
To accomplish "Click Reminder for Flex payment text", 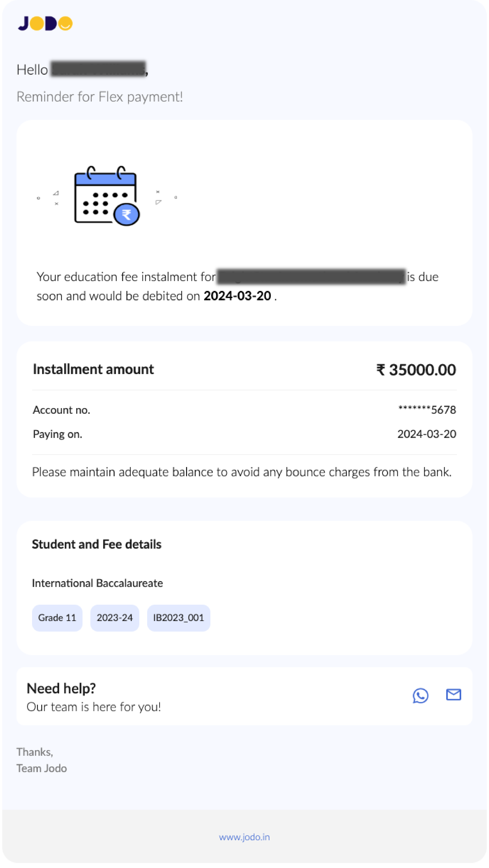I will pyautogui.click(x=100, y=97).
